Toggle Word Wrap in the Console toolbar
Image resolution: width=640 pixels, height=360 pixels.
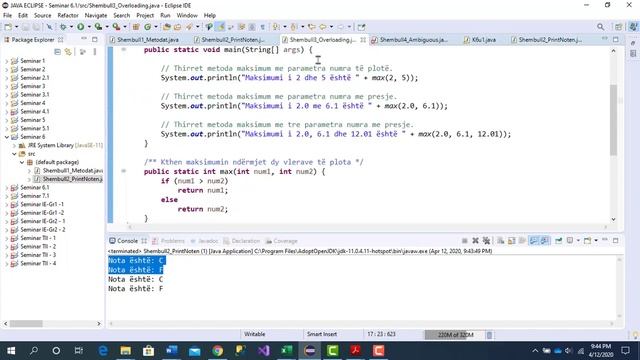coord(522,241)
